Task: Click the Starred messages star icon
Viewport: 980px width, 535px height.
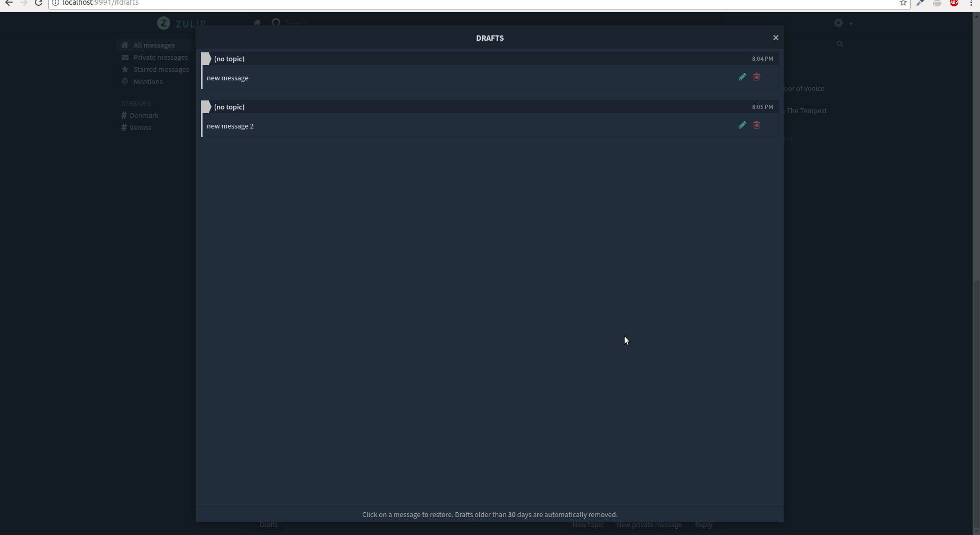Action: [x=125, y=69]
